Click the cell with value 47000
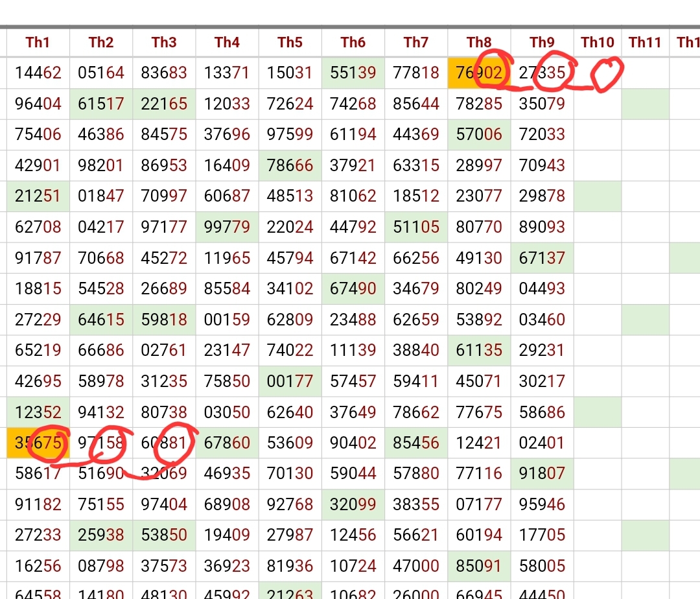The width and height of the screenshot is (700, 599). [416, 567]
